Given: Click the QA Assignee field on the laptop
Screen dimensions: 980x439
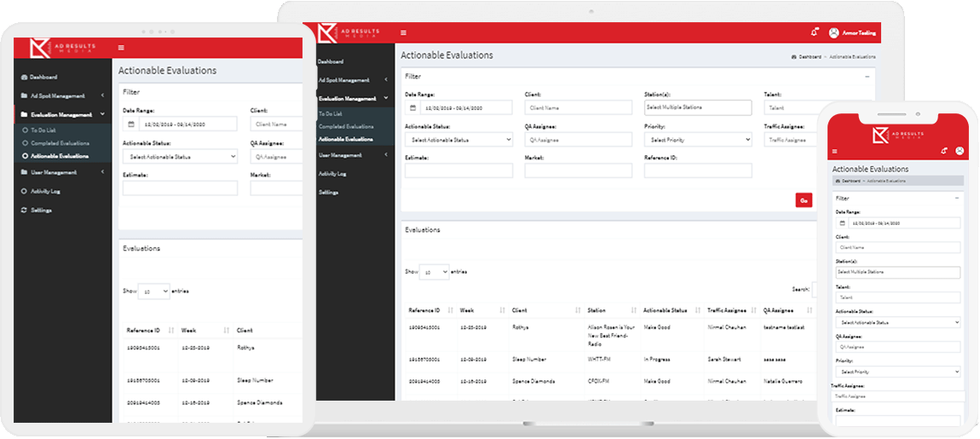Looking at the screenshot, I should pyautogui.click(x=578, y=140).
